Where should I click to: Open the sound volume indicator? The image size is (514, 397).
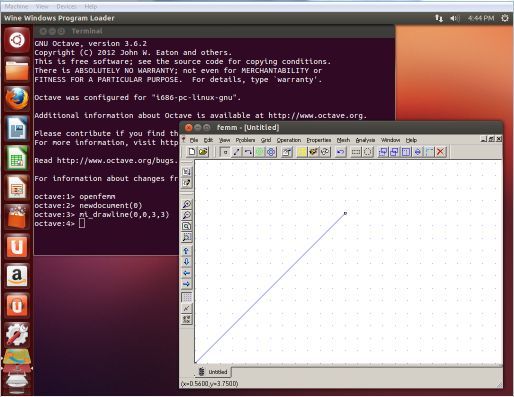(455, 18)
